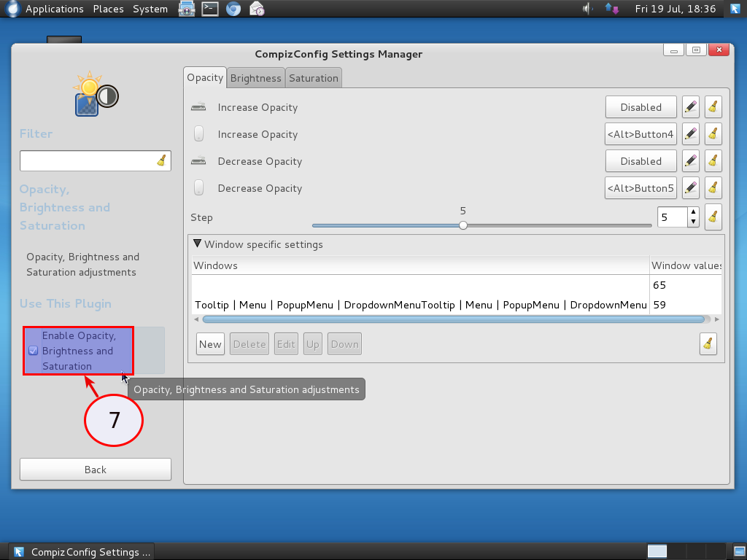The height and width of the screenshot is (560, 747).
Task: Click the date and time in top panel
Action: click(x=675, y=9)
